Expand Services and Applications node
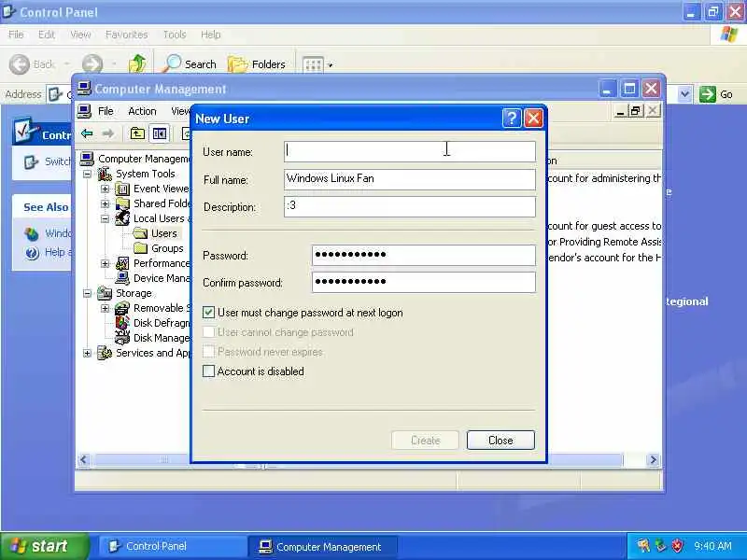Screen dimensions: 747x560 [x=87, y=353]
